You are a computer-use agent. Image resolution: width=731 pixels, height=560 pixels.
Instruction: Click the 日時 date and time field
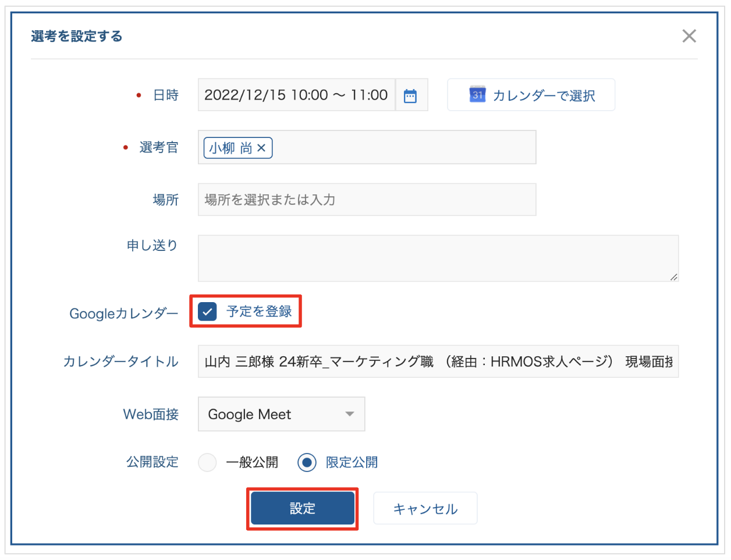click(x=296, y=95)
